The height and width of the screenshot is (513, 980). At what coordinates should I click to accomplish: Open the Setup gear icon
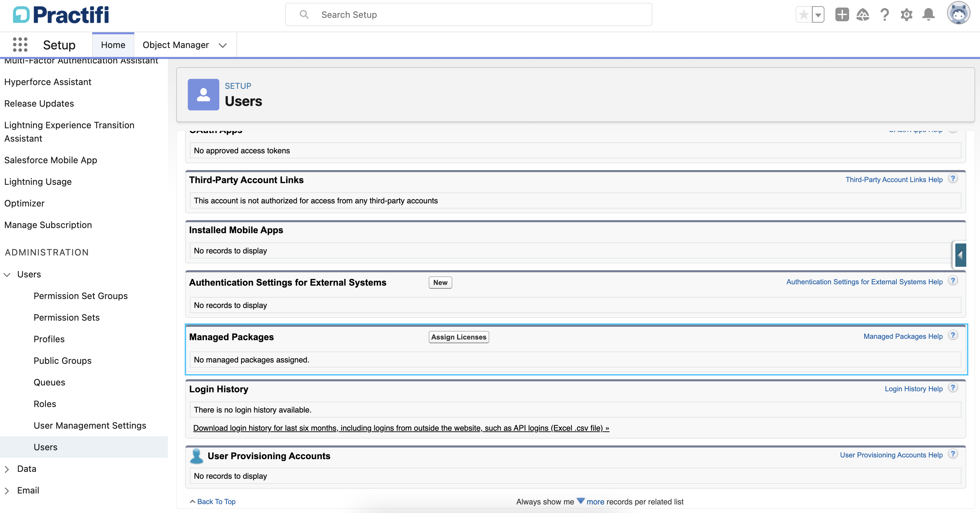coord(907,15)
